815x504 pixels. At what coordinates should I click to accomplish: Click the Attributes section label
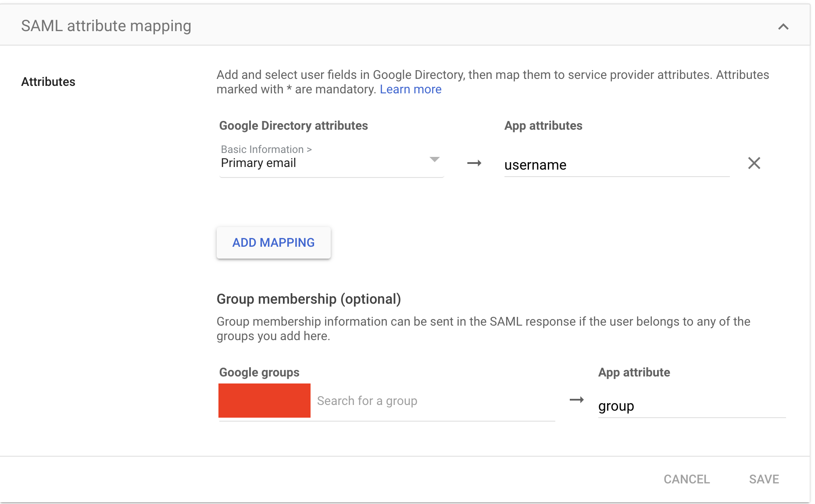click(x=48, y=81)
